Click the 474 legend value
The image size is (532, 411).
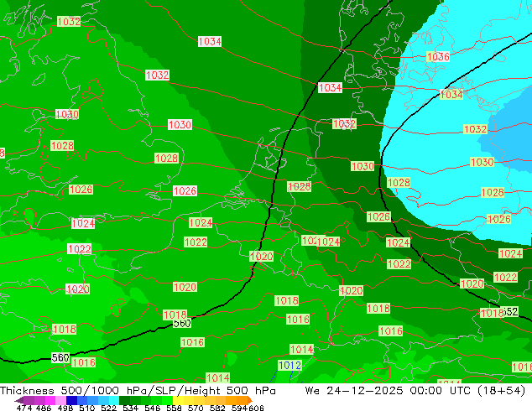tap(24, 408)
